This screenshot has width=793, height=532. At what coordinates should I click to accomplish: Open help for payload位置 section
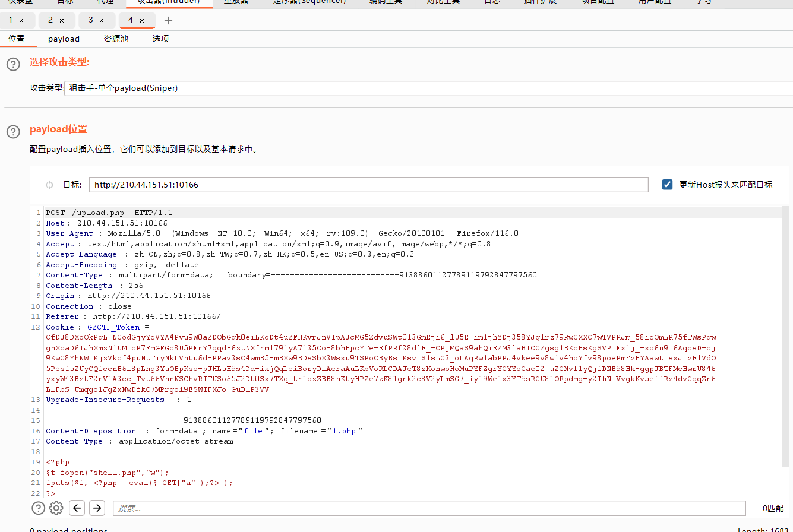pyautogui.click(x=13, y=132)
